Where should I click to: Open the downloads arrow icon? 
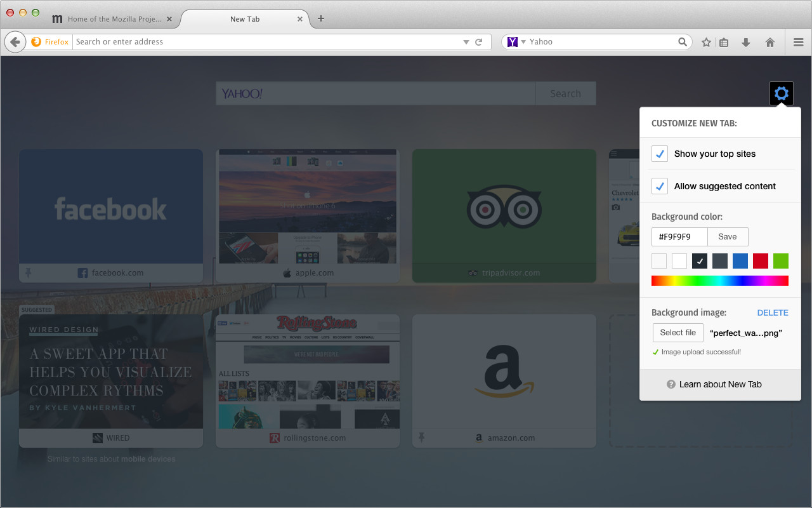(746, 42)
